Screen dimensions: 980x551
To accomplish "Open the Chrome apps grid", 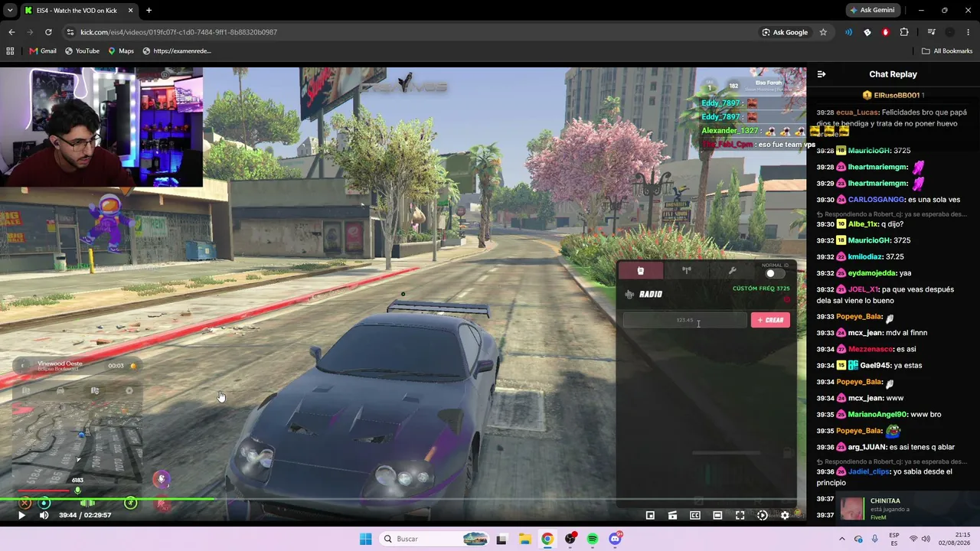I will coord(10,51).
